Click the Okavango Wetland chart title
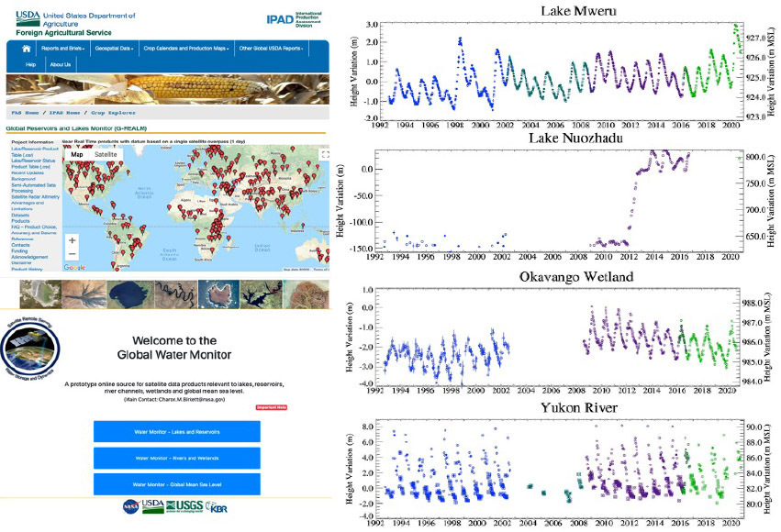Screen dimensions: 781x532 point(576,277)
